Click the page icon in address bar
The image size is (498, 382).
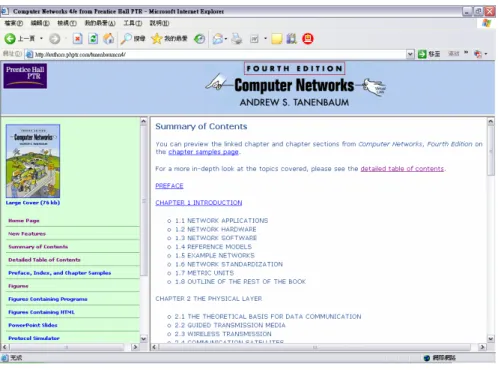(30, 54)
